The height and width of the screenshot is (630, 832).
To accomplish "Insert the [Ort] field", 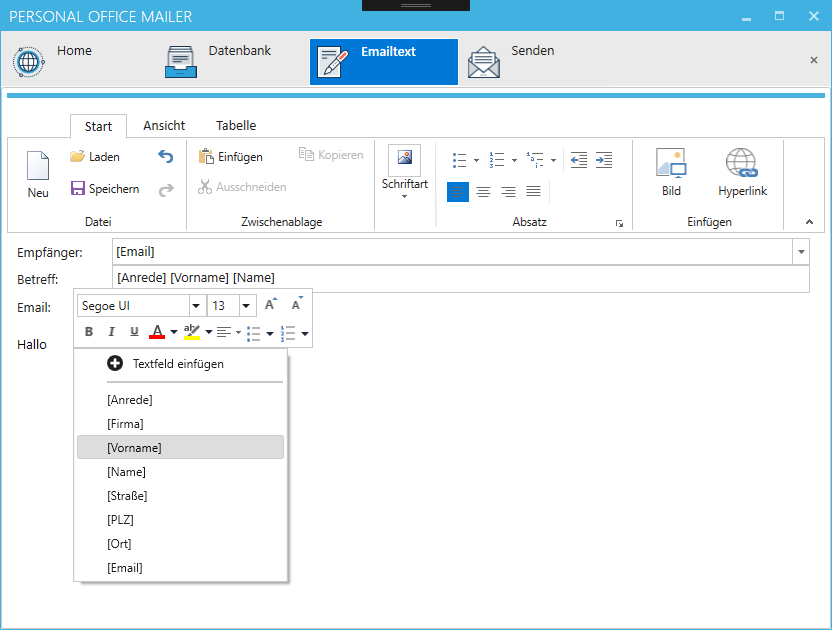I will 180,543.
